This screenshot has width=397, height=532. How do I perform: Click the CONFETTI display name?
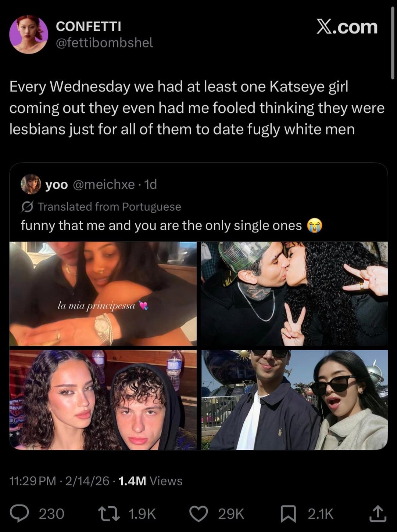point(88,26)
